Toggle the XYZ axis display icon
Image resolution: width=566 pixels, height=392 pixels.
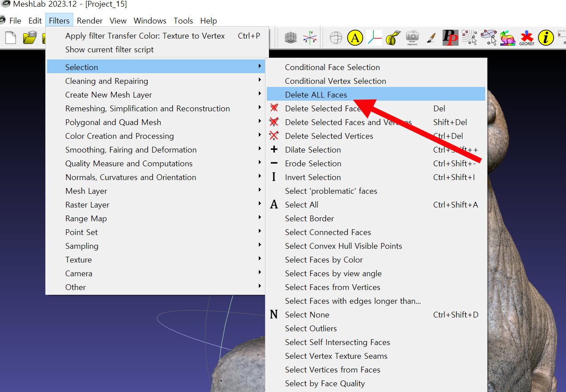(310, 38)
